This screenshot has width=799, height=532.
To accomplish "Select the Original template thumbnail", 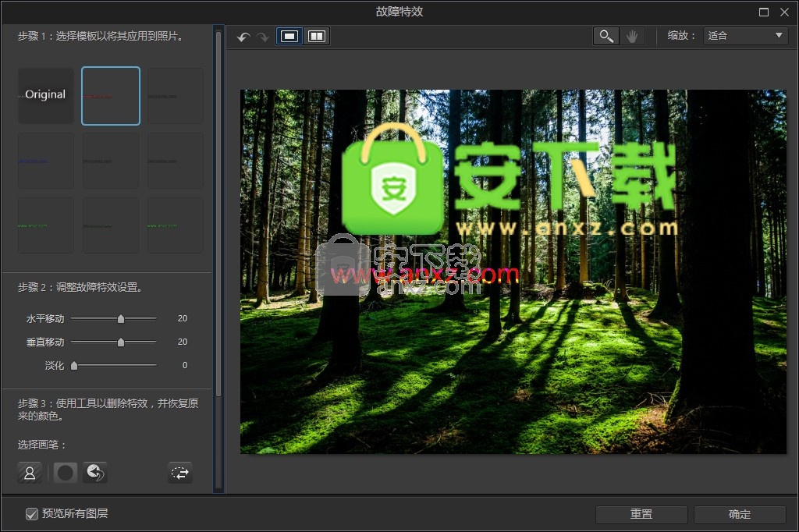I will coord(46,96).
